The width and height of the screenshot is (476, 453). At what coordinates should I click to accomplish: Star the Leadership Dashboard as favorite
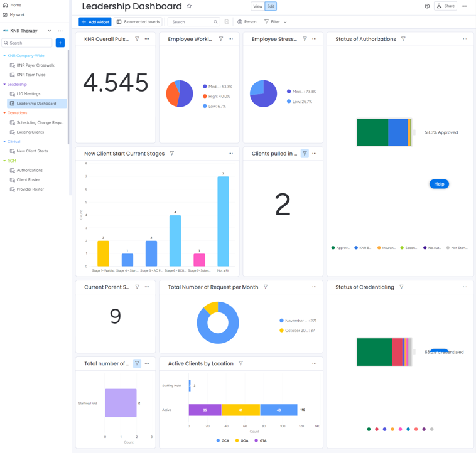coord(189,6)
